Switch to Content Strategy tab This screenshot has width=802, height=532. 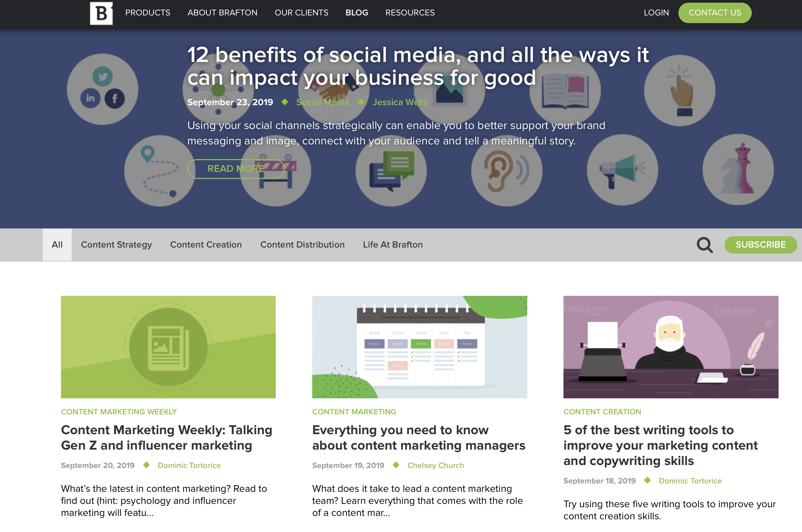(x=116, y=245)
